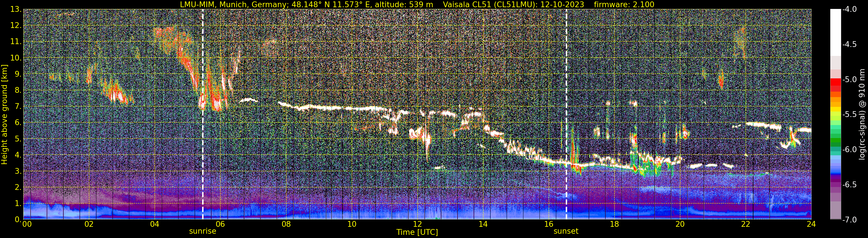Click the time axis tick label '04'
Image resolution: width=868 pixels, height=238 pixels.
point(154,224)
